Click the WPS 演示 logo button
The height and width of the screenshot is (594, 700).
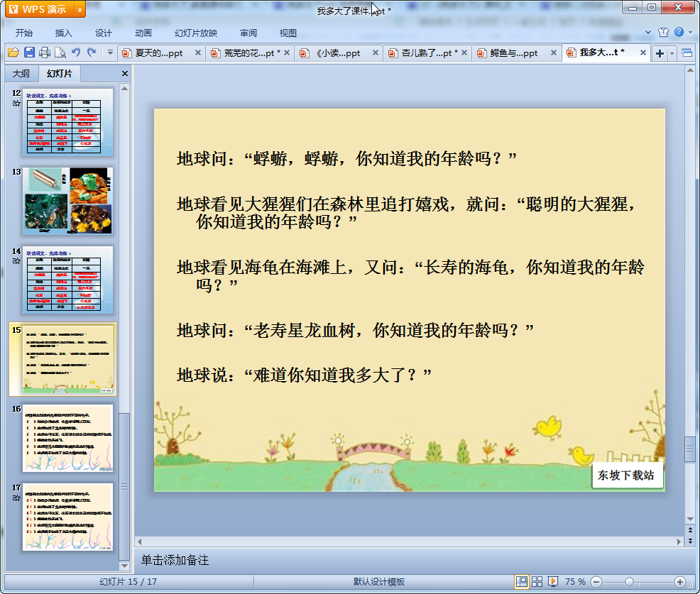pos(39,9)
